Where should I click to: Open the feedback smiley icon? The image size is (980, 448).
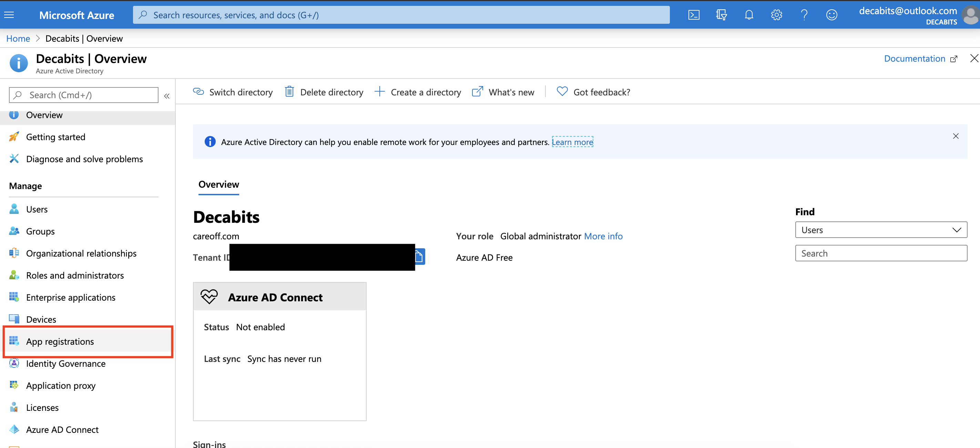pyautogui.click(x=831, y=15)
